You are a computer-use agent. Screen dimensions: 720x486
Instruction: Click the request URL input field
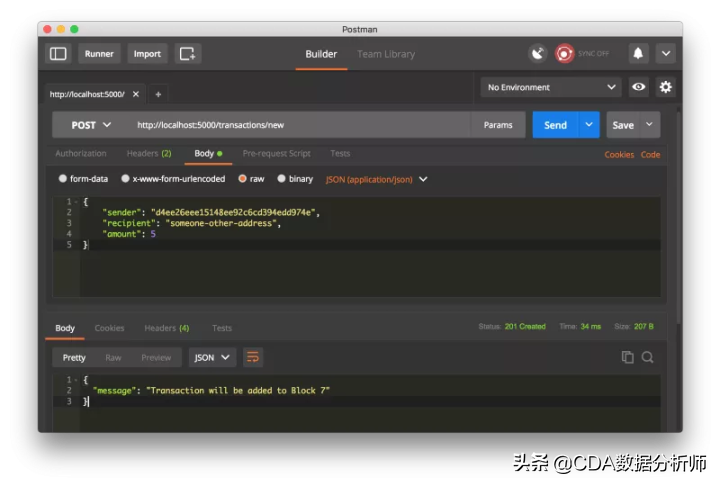(298, 124)
